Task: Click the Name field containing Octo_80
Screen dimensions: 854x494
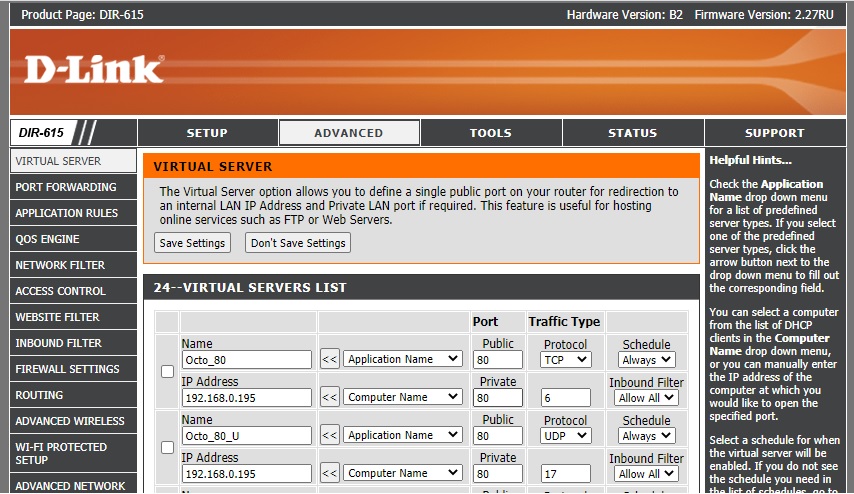Action: coord(247,359)
